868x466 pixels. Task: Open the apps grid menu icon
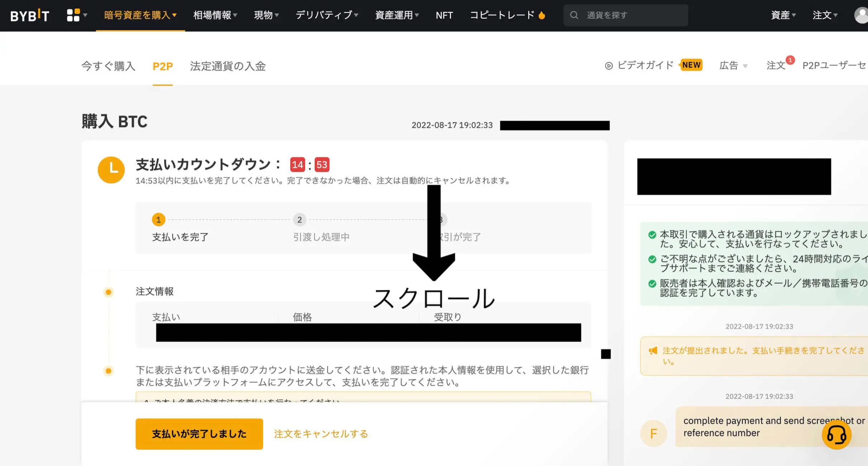(x=73, y=15)
